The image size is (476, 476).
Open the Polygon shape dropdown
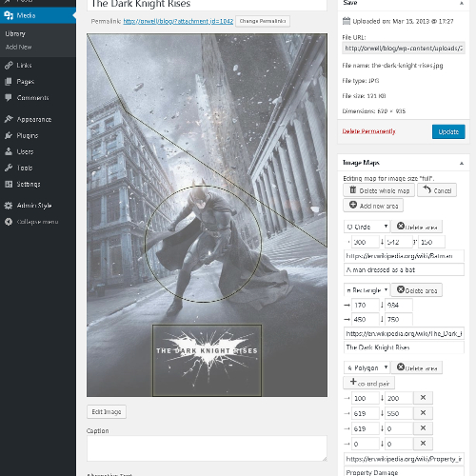[367, 367]
